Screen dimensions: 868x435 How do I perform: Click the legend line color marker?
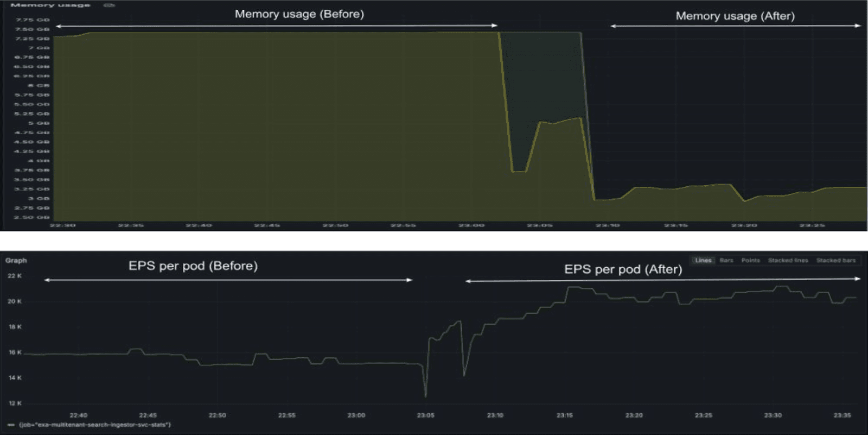[x=11, y=425]
